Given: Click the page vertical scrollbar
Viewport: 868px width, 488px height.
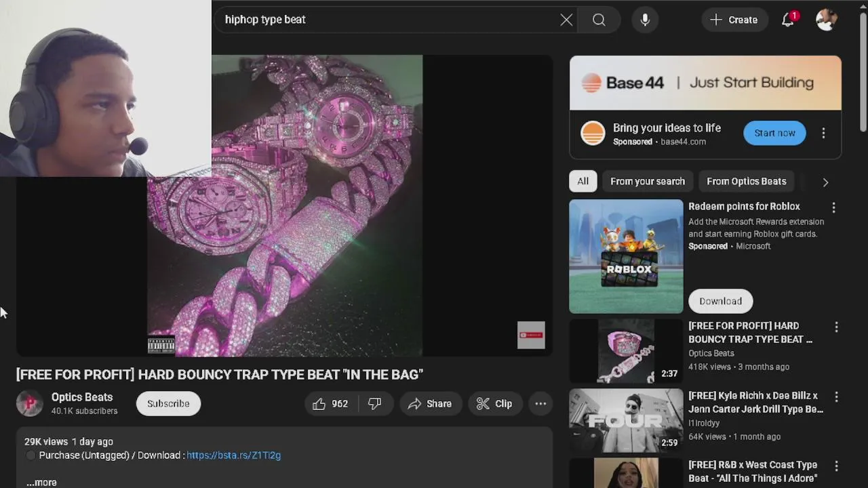Looking at the screenshot, I should click(x=863, y=71).
